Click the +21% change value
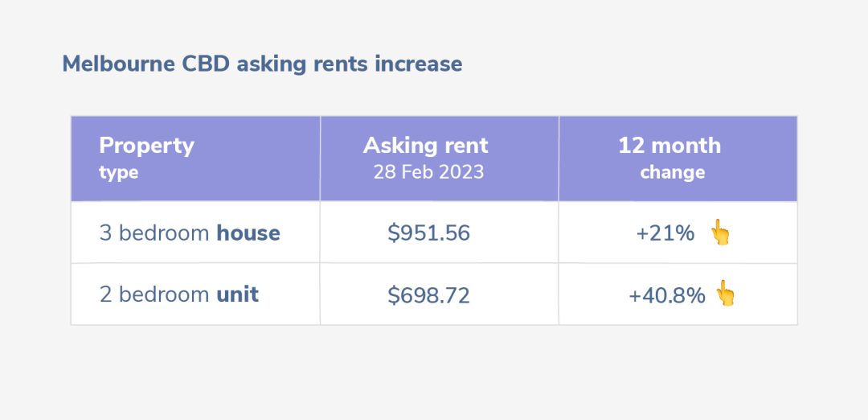Image resolution: width=868 pixels, height=420 pixels. click(x=665, y=233)
